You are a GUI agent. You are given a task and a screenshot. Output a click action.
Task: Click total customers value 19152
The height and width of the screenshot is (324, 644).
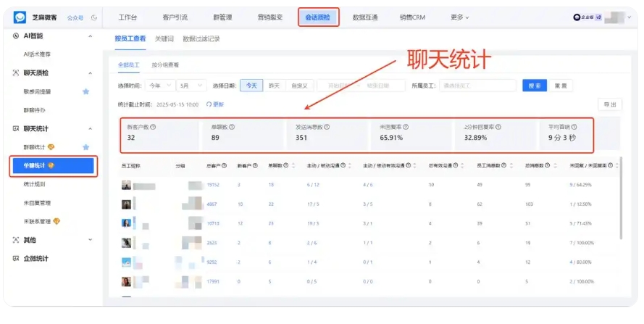[x=213, y=185]
